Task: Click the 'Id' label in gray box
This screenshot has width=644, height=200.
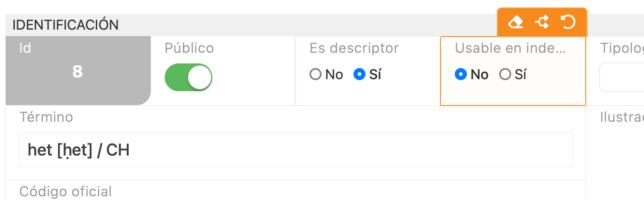Action: point(25,48)
